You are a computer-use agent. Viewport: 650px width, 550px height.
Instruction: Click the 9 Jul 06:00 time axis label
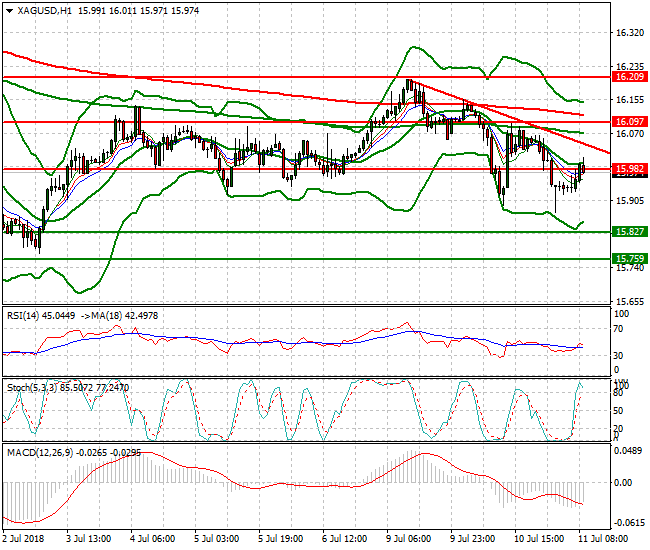pyautogui.click(x=408, y=539)
